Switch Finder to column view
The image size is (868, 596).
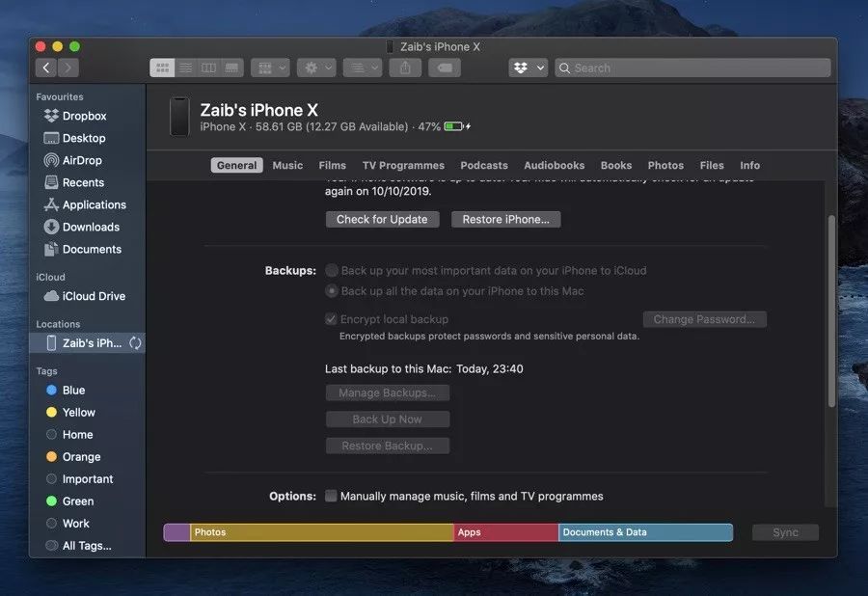click(x=208, y=68)
